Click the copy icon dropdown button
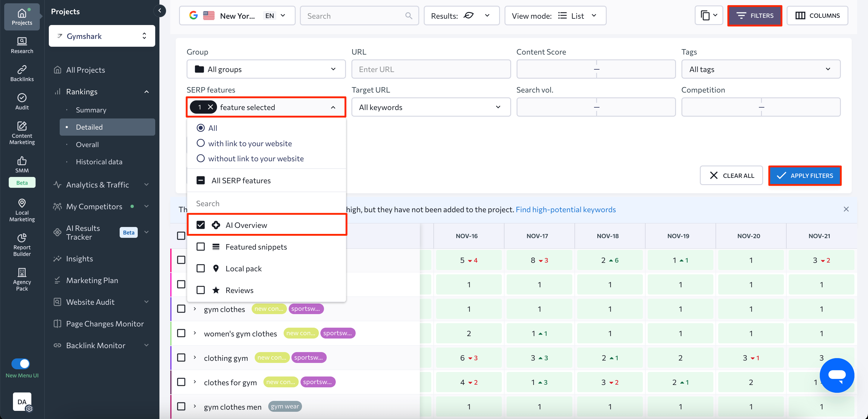 pyautogui.click(x=709, y=15)
